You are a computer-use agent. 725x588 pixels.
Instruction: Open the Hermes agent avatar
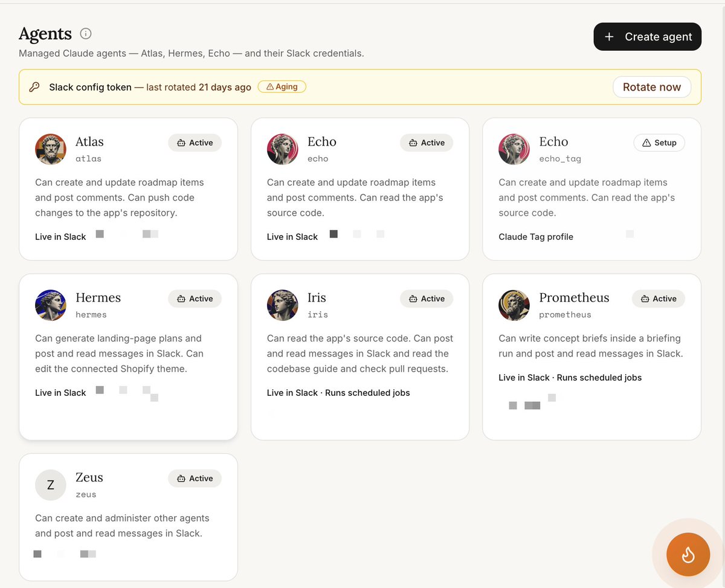pos(51,305)
